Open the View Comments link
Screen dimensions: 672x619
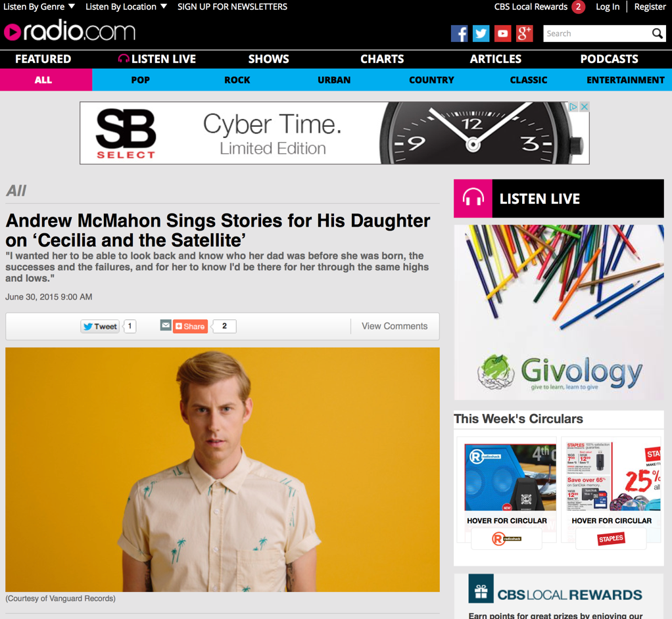coord(395,326)
